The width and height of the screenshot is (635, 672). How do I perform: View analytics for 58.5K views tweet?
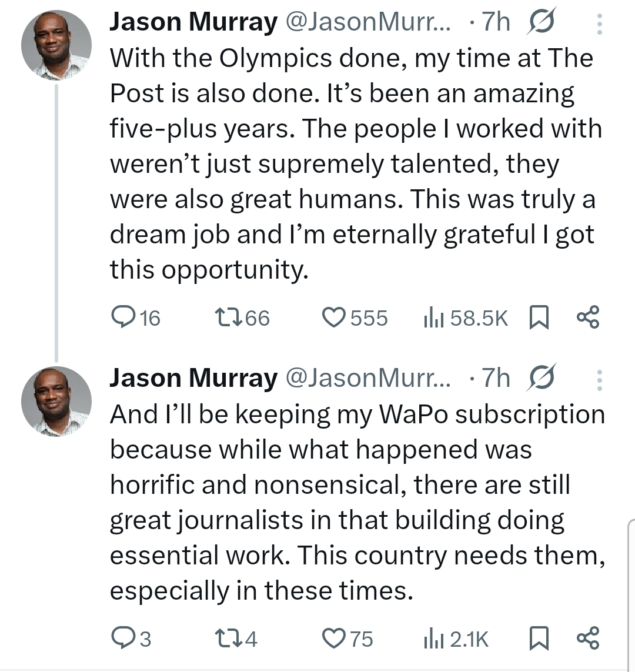[433, 317]
